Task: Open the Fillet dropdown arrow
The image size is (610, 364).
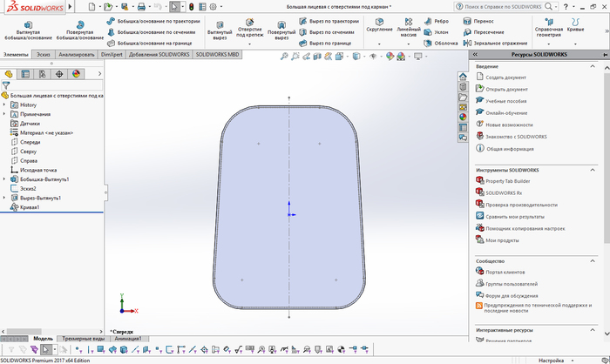Action: click(379, 44)
